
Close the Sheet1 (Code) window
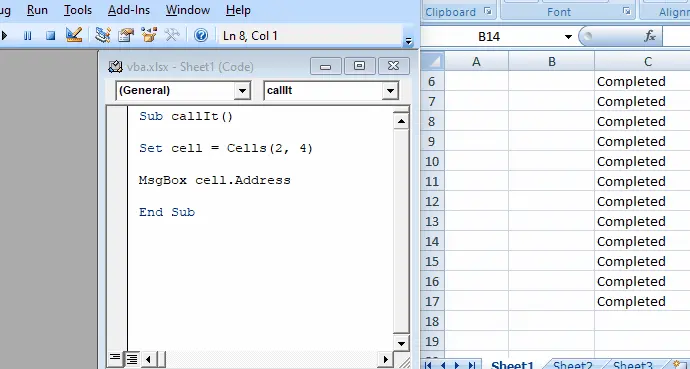[x=393, y=66]
